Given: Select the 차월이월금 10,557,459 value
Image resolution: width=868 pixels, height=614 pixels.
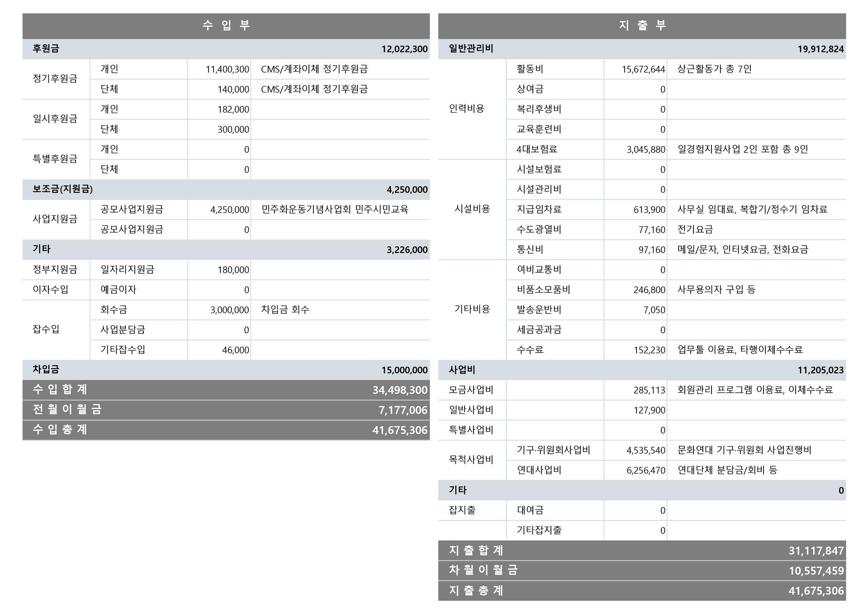Looking at the screenshot, I should coord(816,571).
